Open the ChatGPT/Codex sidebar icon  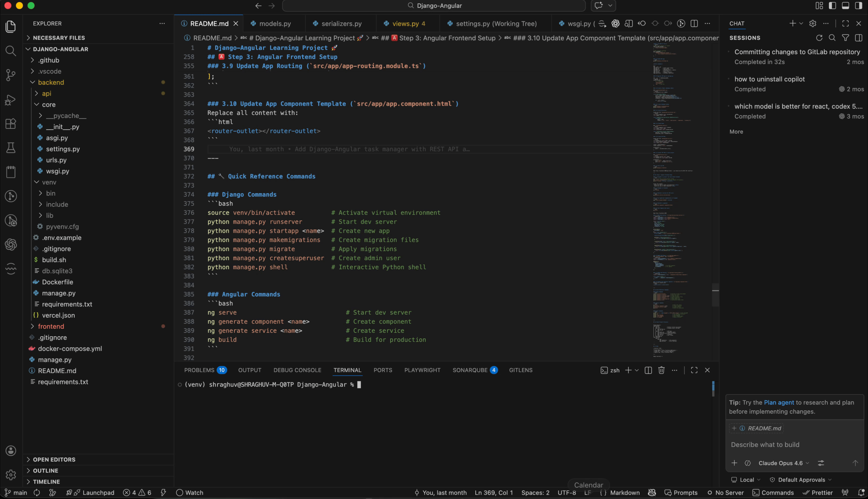[11, 244]
